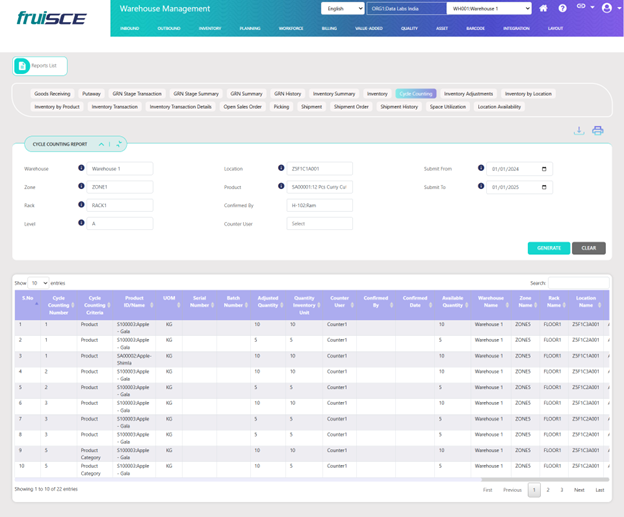Click the info icon next to Submit From
Screen dimensions: 624x517
click(x=481, y=168)
